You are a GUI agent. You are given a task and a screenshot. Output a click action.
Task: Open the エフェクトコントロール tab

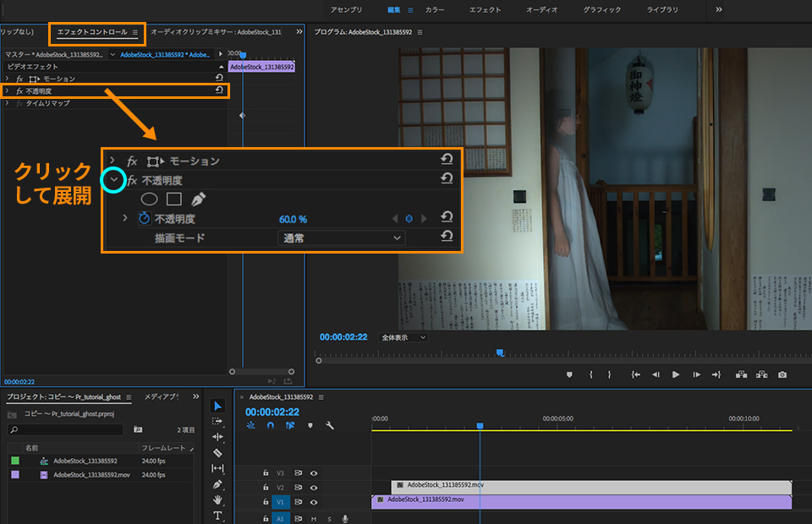(x=92, y=32)
